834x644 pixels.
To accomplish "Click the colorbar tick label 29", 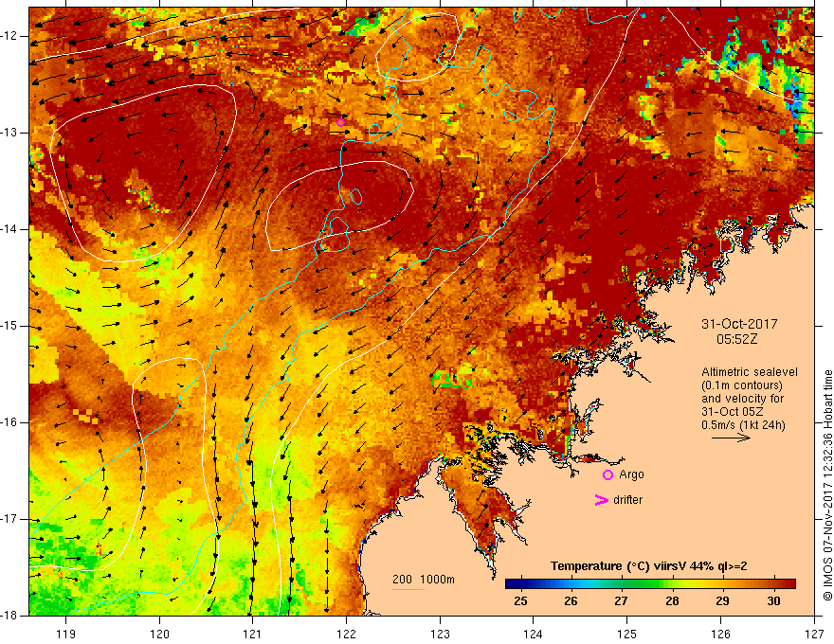I will [722, 601].
